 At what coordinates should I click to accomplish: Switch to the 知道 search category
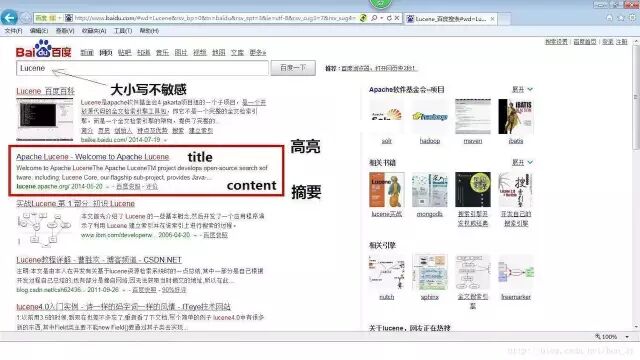pos(144,53)
